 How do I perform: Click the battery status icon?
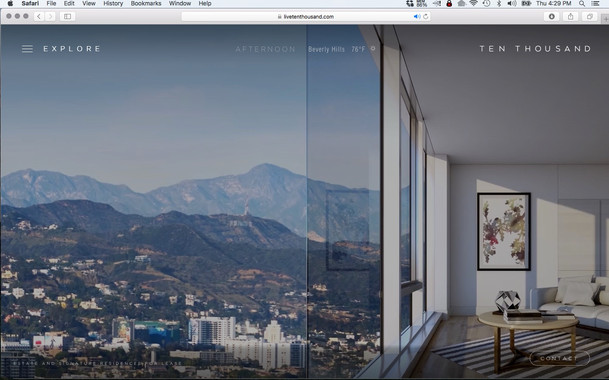(526, 3)
